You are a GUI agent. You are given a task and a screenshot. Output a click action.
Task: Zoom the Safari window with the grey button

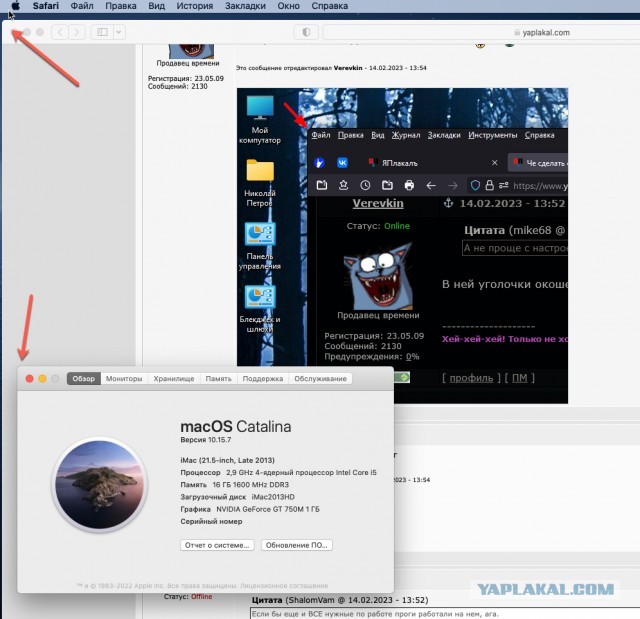click(x=40, y=32)
